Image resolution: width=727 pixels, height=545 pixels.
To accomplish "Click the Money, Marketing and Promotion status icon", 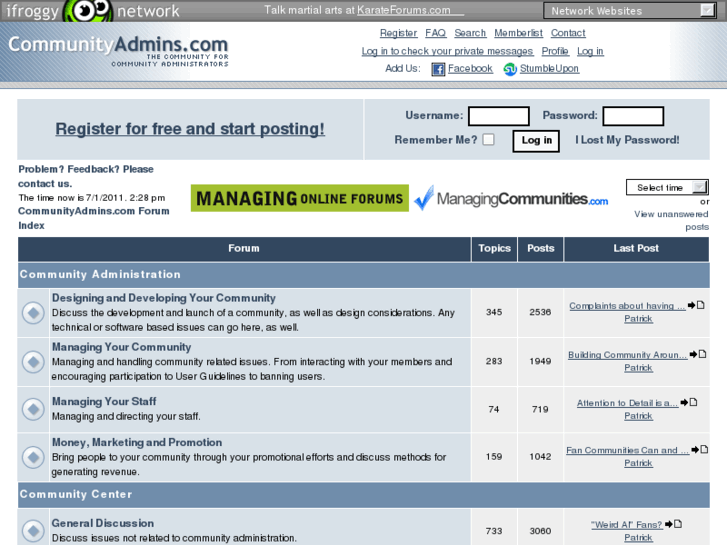I will tap(33, 457).
